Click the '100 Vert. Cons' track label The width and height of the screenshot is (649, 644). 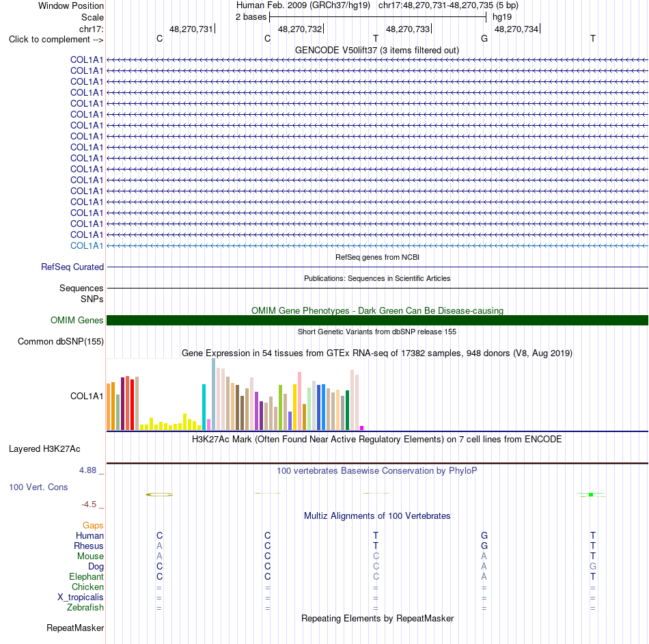(x=38, y=487)
